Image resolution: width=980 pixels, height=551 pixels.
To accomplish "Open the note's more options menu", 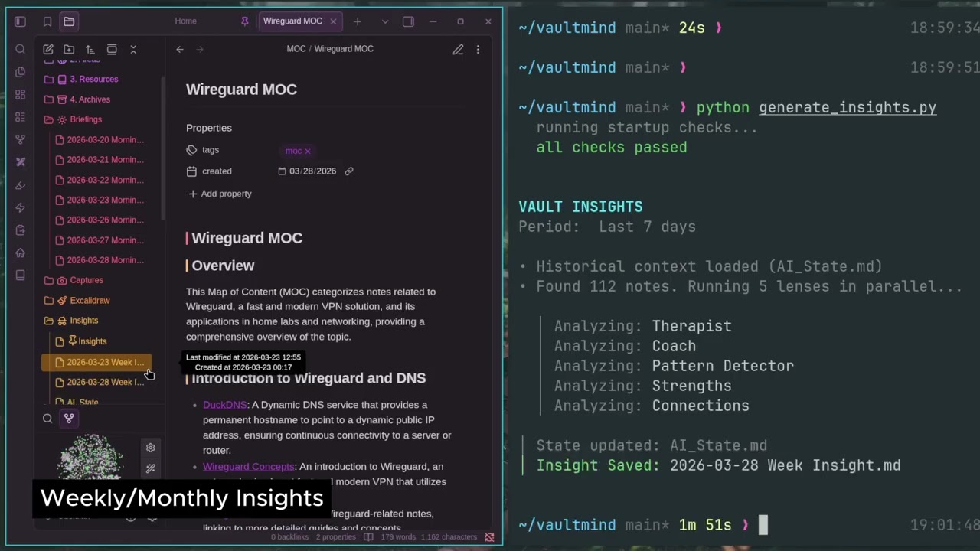I will (x=478, y=50).
